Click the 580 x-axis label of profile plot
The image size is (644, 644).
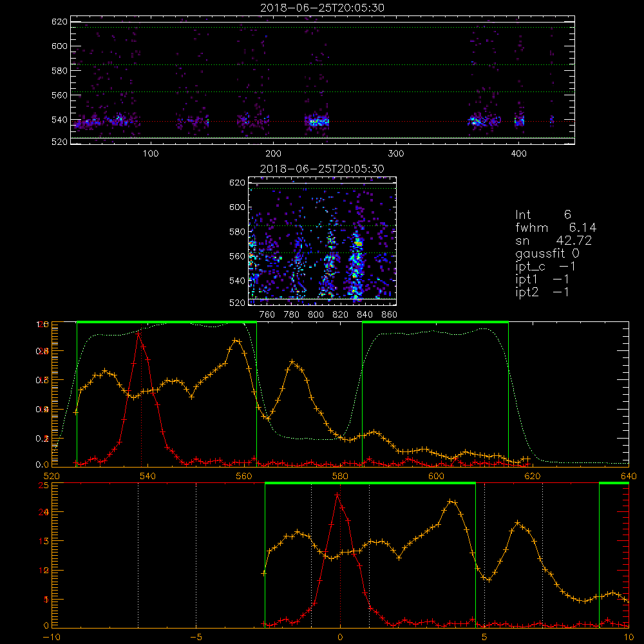(x=340, y=476)
